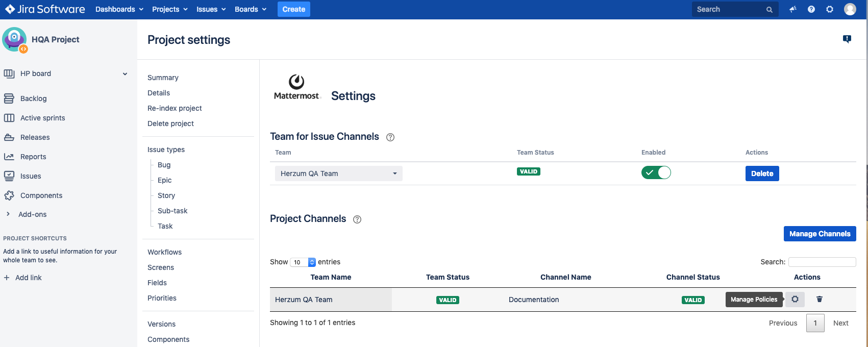Open the Dashboards menu

119,9
